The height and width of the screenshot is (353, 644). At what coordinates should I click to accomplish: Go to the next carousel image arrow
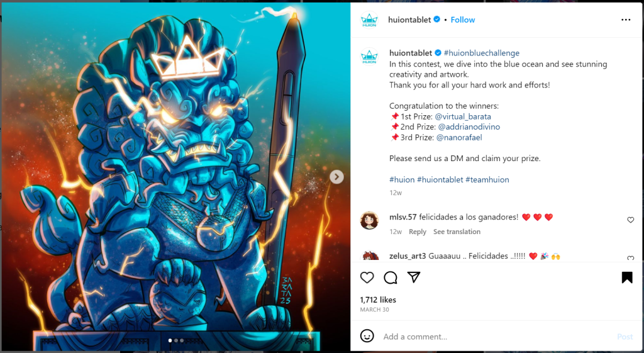pyautogui.click(x=336, y=177)
